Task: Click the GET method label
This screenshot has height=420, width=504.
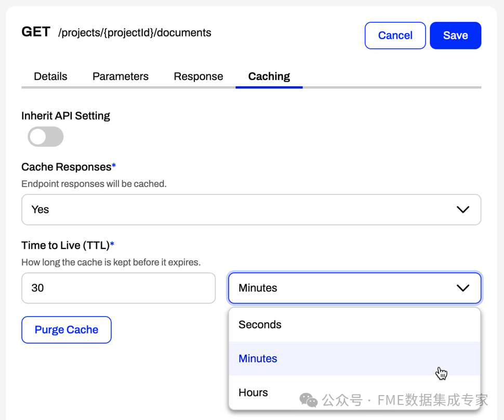Action: tap(36, 32)
